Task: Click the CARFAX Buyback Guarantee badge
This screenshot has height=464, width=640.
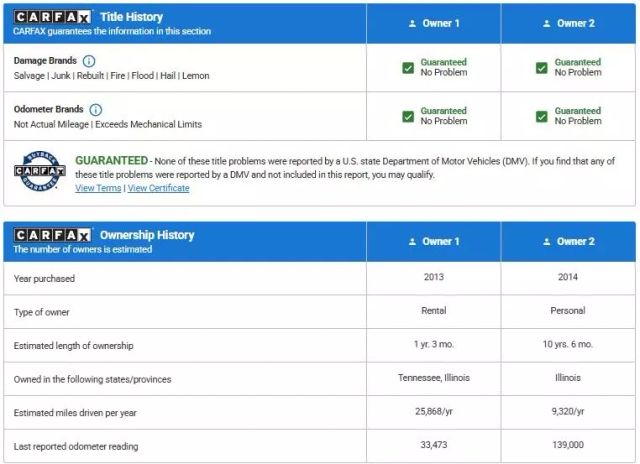Action: (39, 171)
